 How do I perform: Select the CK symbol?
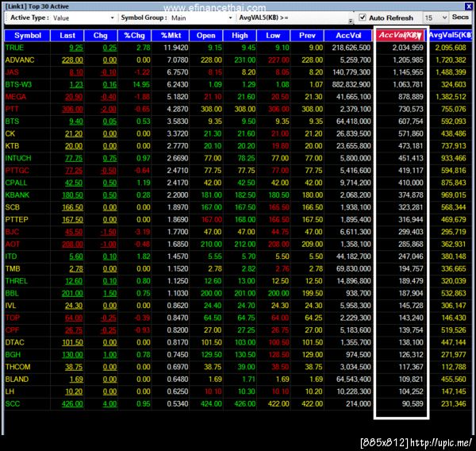[10, 133]
